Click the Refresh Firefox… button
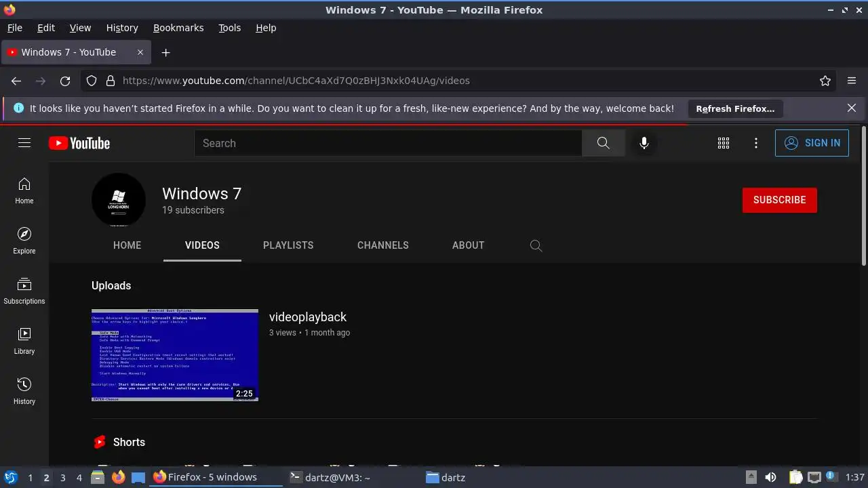This screenshot has width=868, height=488. pos(735,108)
